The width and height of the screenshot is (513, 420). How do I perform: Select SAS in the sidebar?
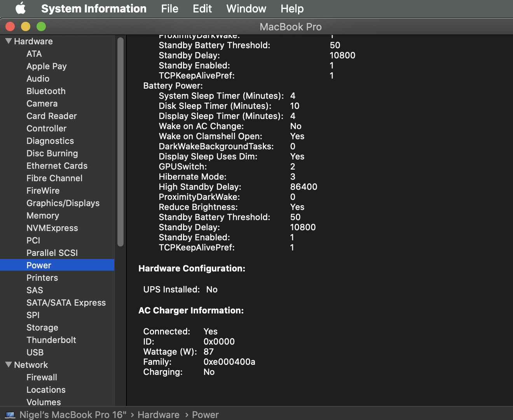point(35,290)
